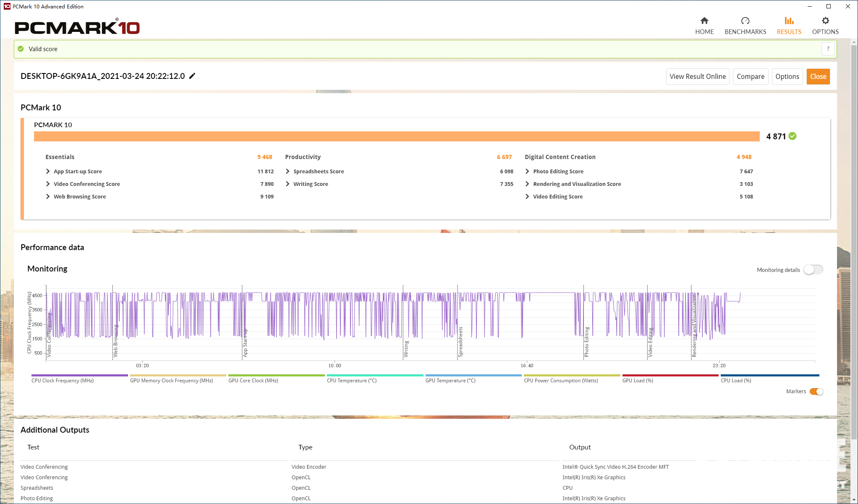The width and height of the screenshot is (858, 504).
Task: Open the result Options button
Action: (787, 76)
